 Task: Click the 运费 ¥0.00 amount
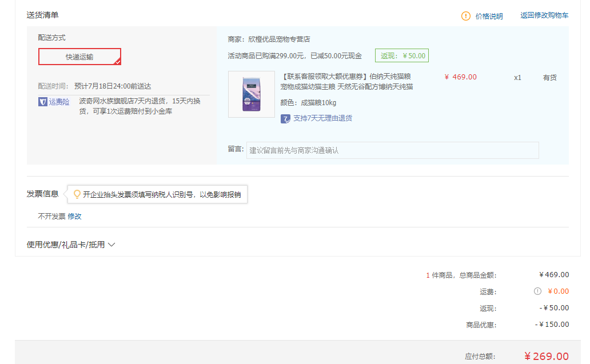[558, 291]
